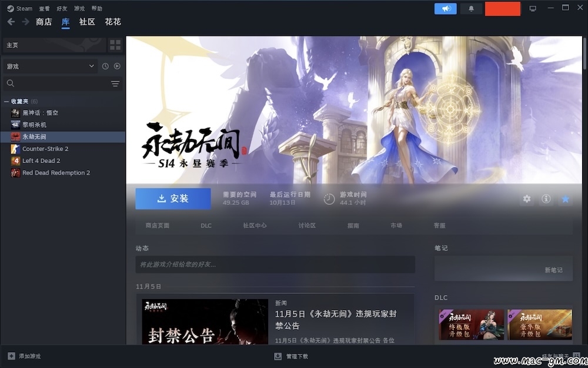588x368 pixels.
Task: Open the 商店页面 link
Action: click(x=158, y=226)
